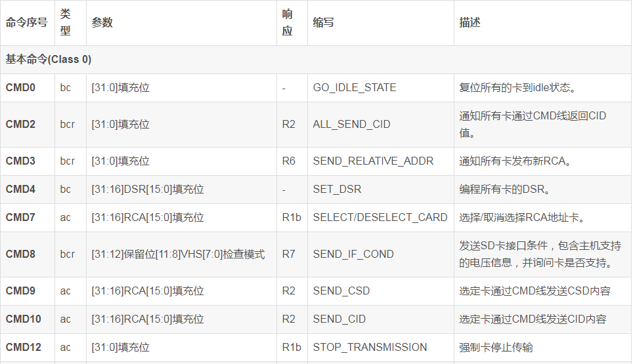Click the CMD0 command cell

point(20,87)
